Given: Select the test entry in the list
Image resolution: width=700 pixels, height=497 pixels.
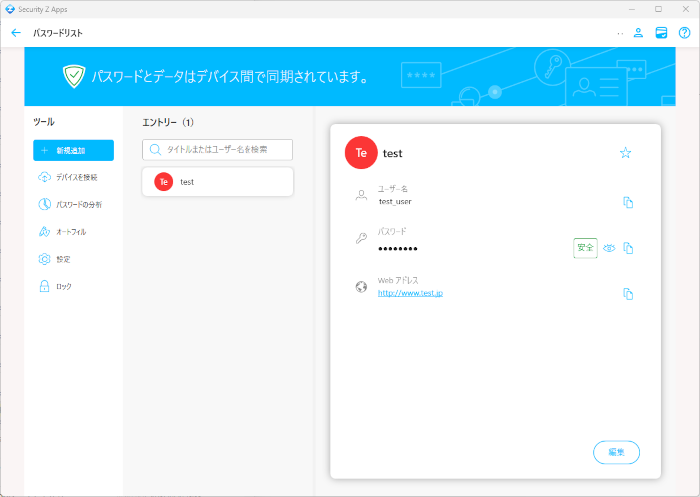Looking at the screenshot, I should click(218, 182).
